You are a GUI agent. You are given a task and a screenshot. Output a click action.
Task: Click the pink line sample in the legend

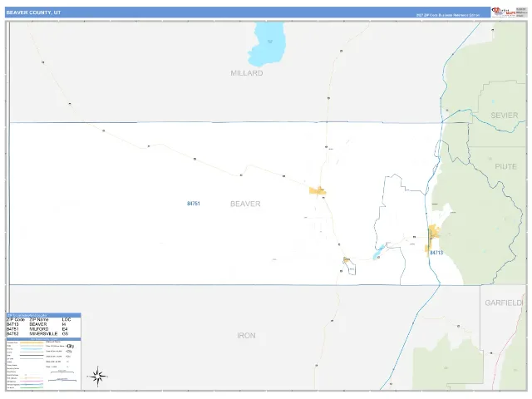[x=32, y=381]
